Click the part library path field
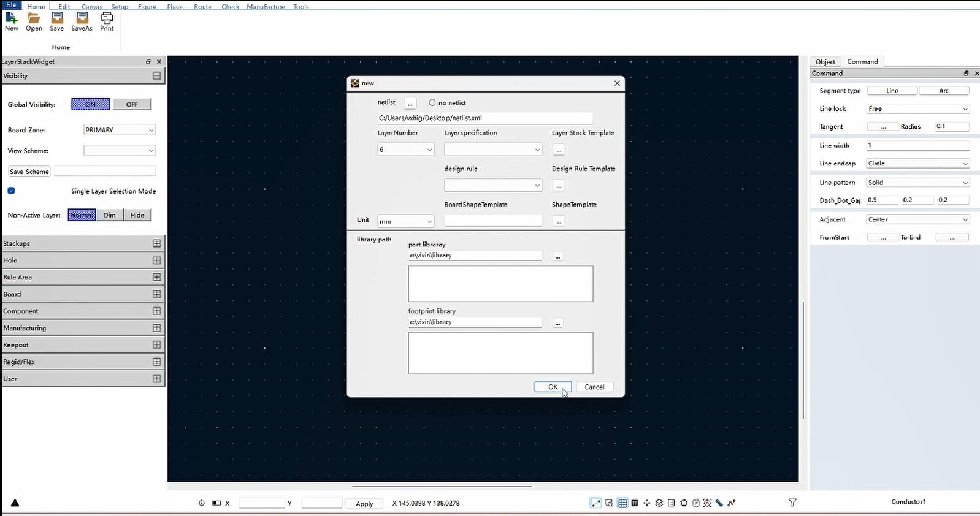The image size is (980, 516). point(475,256)
